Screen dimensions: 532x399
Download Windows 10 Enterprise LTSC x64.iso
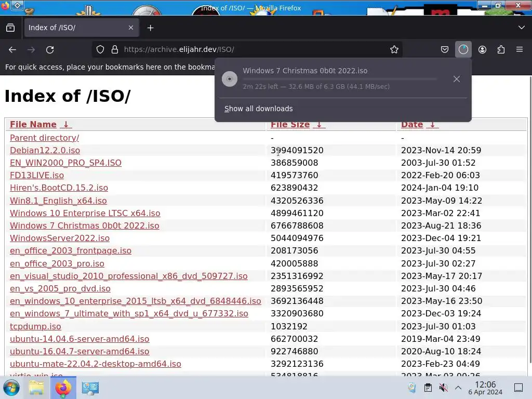click(x=85, y=214)
